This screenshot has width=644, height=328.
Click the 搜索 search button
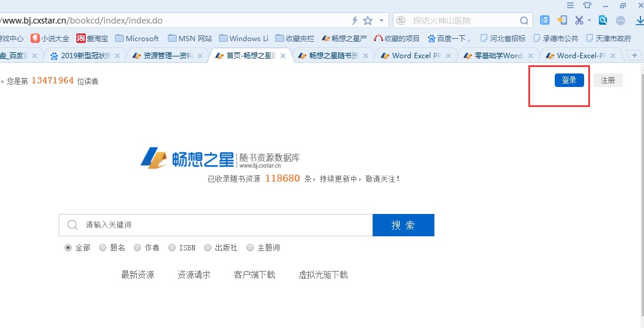[403, 225]
